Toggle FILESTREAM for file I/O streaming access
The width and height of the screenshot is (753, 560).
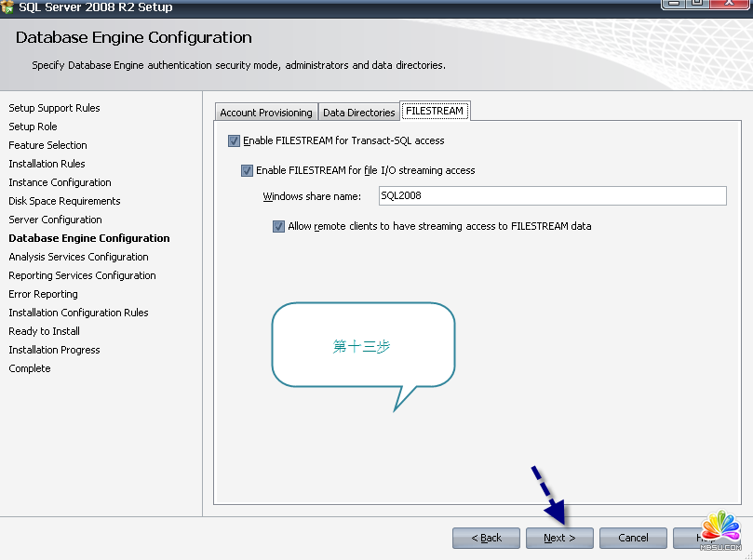coord(247,171)
